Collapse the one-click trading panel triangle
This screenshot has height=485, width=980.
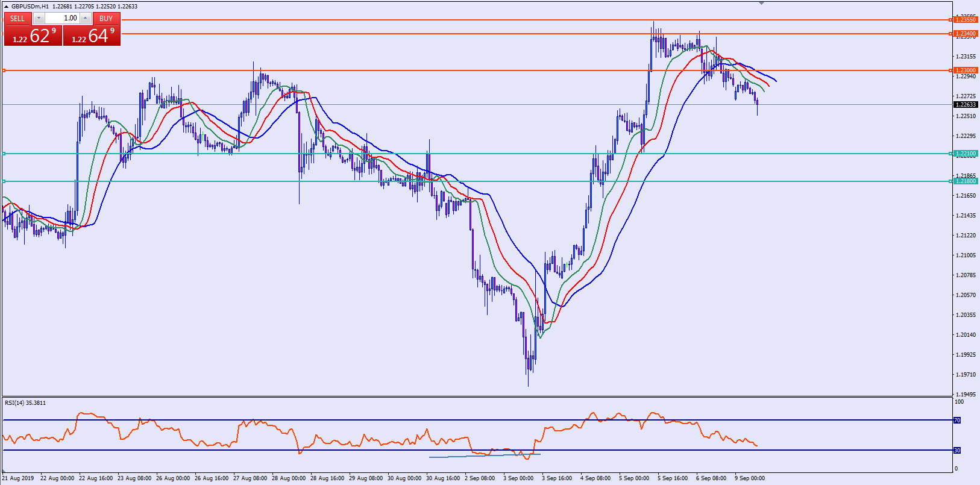coord(6,7)
